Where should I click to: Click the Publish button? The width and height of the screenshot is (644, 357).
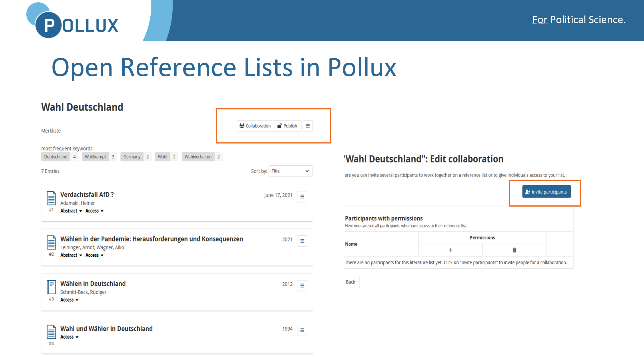(288, 126)
